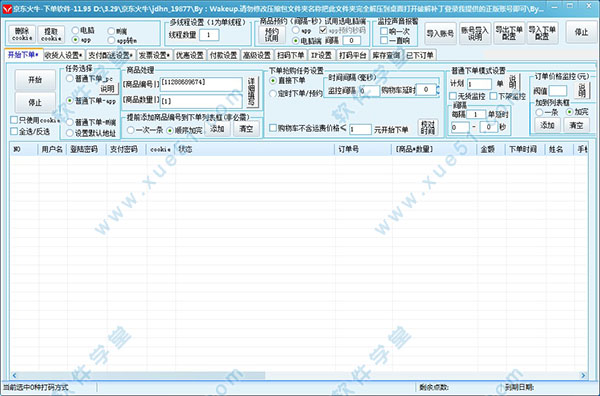Click the 导出下单配置 button
This screenshot has height=396, width=600.
coord(509,33)
